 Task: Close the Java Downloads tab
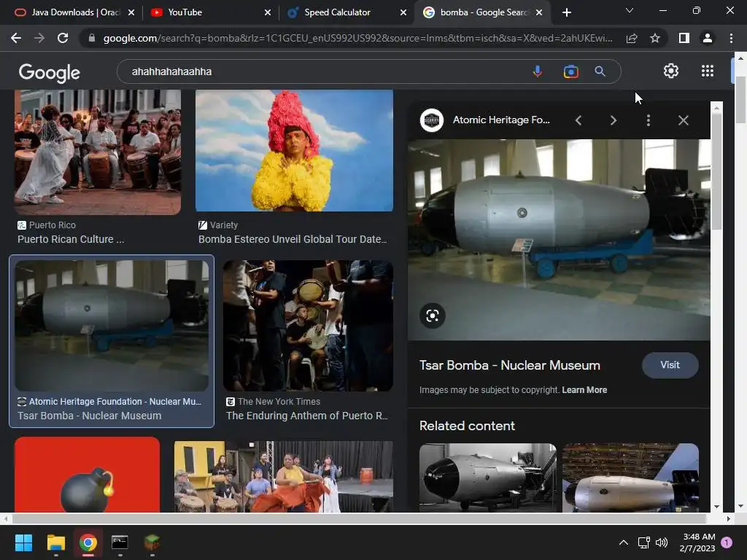click(131, 12)
